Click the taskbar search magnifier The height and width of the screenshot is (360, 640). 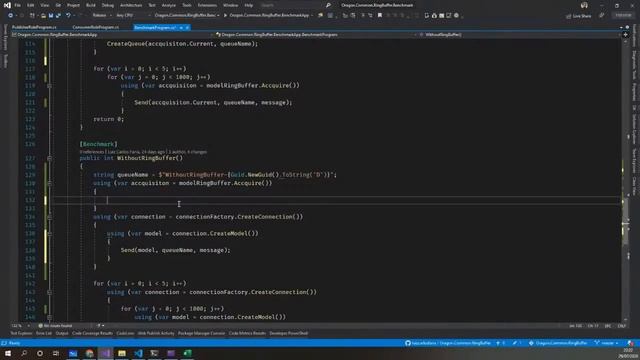[x=24, y=353]
